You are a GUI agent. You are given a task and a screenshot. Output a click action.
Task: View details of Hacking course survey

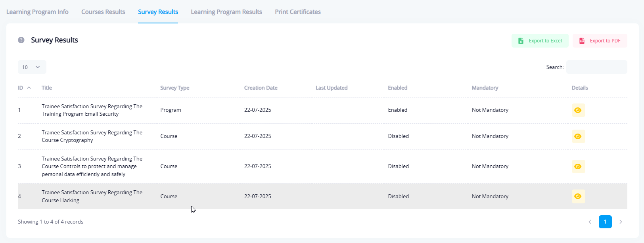coord(578,196)
